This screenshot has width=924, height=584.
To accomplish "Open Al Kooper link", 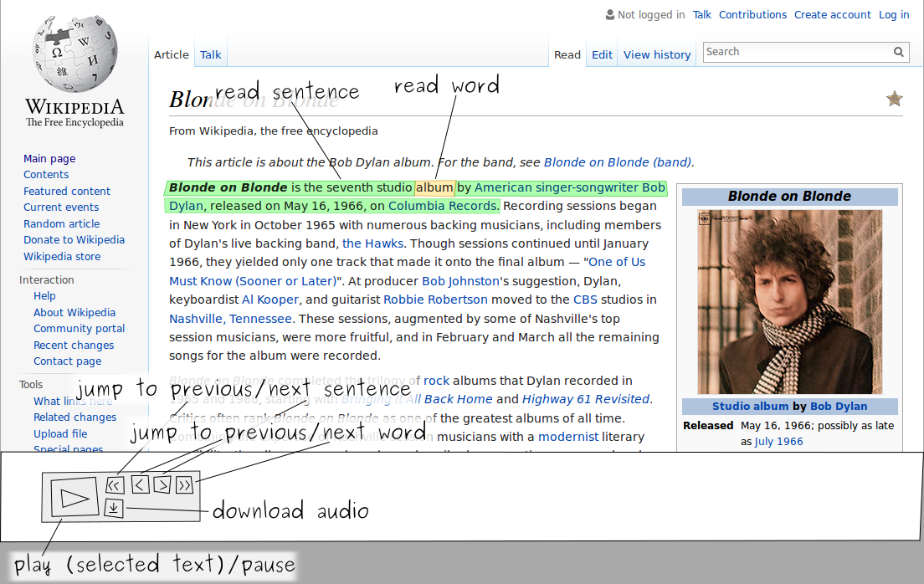I will 270,300.
